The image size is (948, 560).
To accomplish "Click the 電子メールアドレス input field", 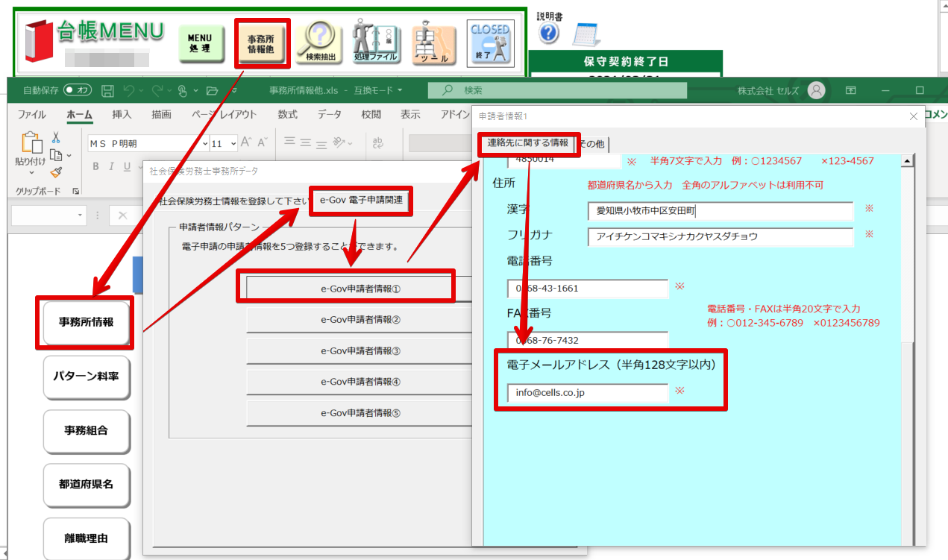I will pyautogui.click(x=587, y=392).
